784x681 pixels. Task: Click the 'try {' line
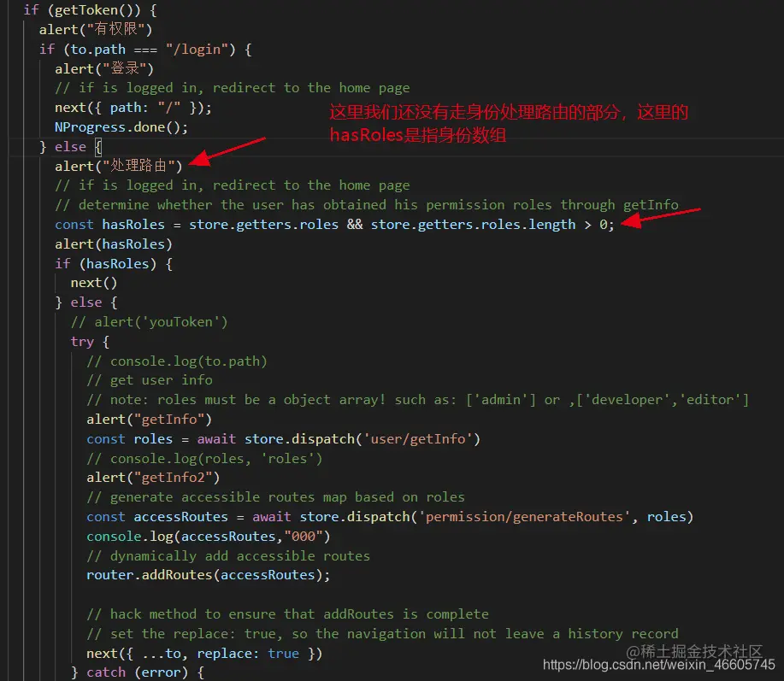(90, 341)
